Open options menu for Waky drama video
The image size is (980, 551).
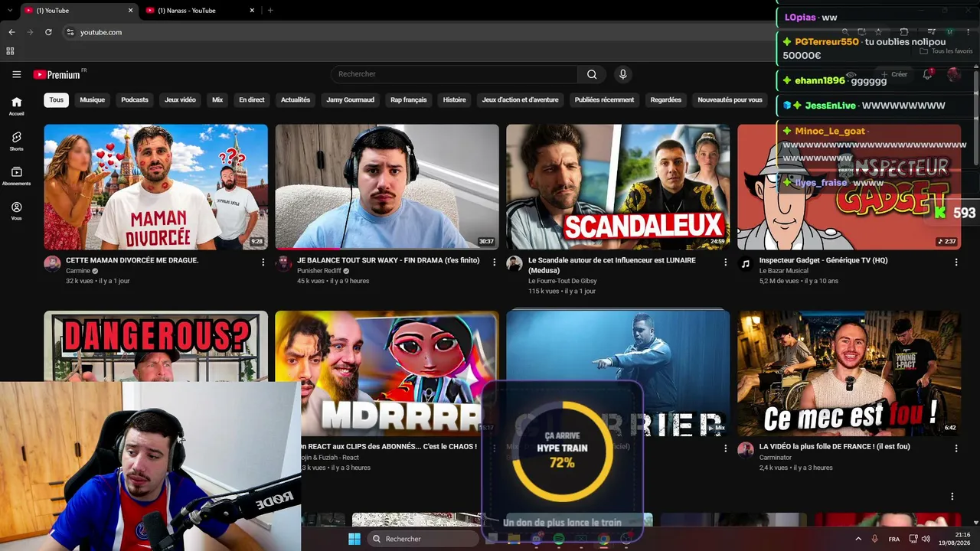point(495,262)
